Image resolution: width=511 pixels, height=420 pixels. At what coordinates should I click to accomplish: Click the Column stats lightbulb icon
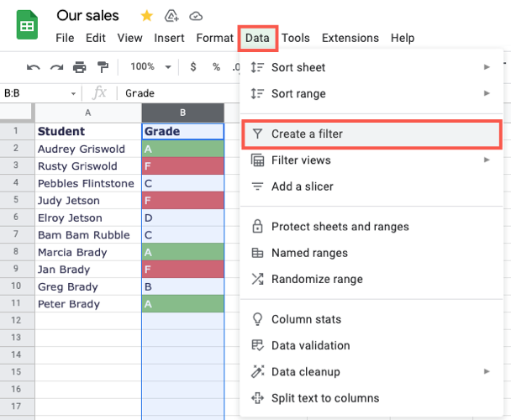pyautogui.click(x=257, y=319)
